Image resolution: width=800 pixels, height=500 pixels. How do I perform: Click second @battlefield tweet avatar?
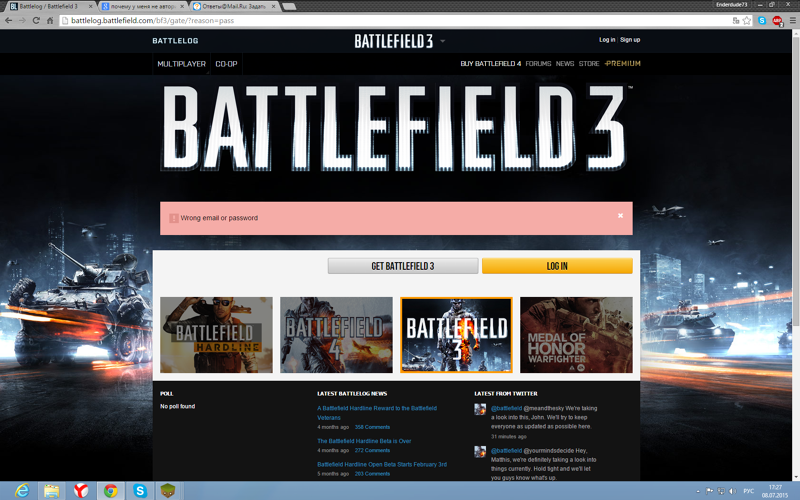click(x=480, y=452)
